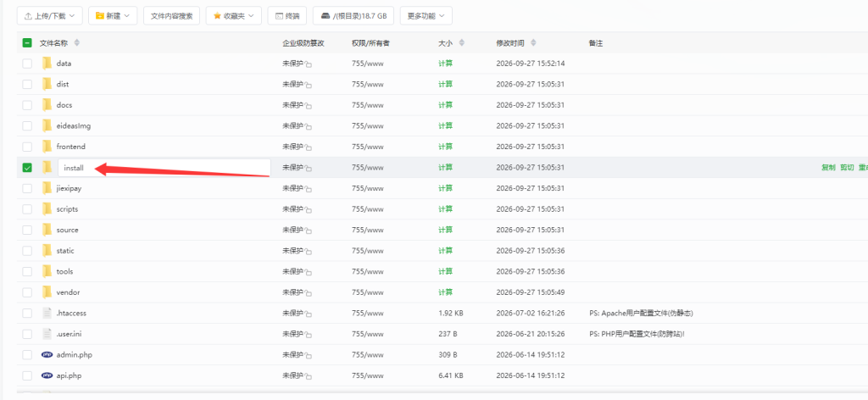Click the lock icon in tools row
This screenshot has width=868, height=400.
(309, 273)
